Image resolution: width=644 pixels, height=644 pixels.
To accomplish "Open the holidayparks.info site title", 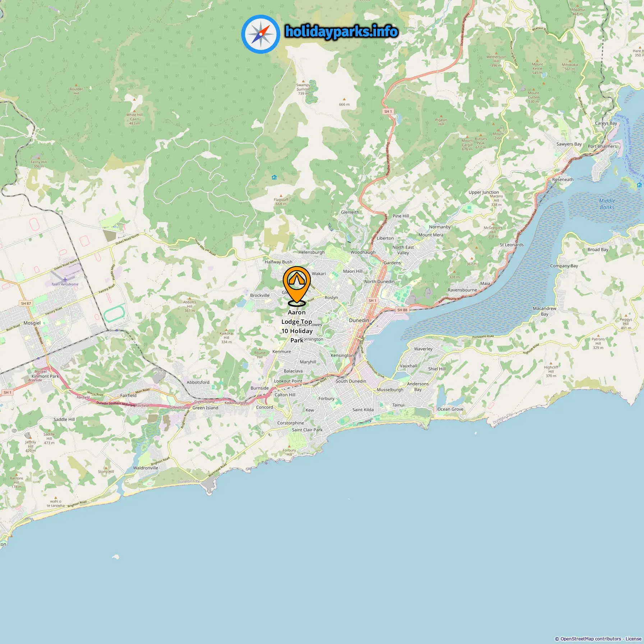I will click(341, 32).
